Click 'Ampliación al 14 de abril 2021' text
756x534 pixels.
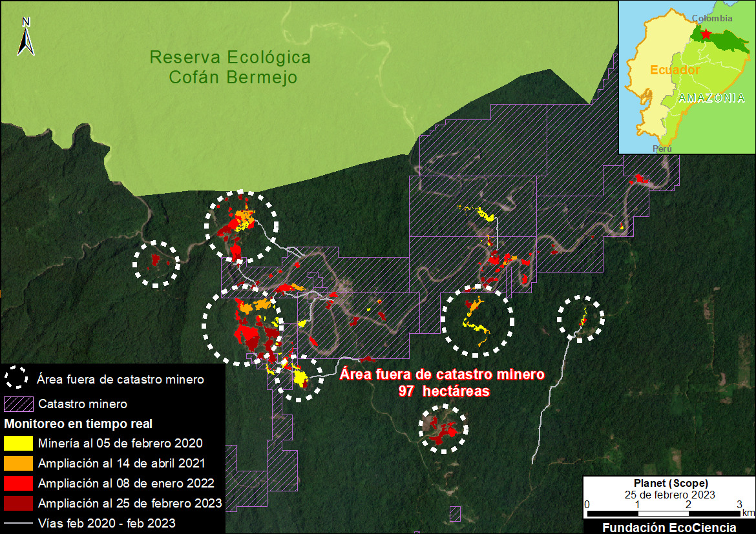coord(121,464)
